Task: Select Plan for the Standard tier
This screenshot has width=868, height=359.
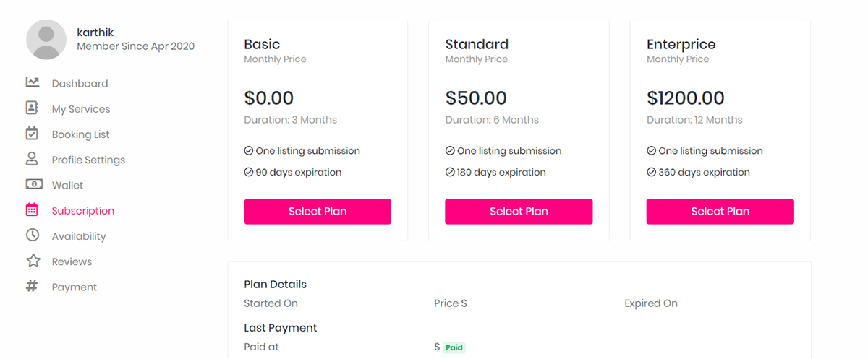Action: (x=519, y=212)
